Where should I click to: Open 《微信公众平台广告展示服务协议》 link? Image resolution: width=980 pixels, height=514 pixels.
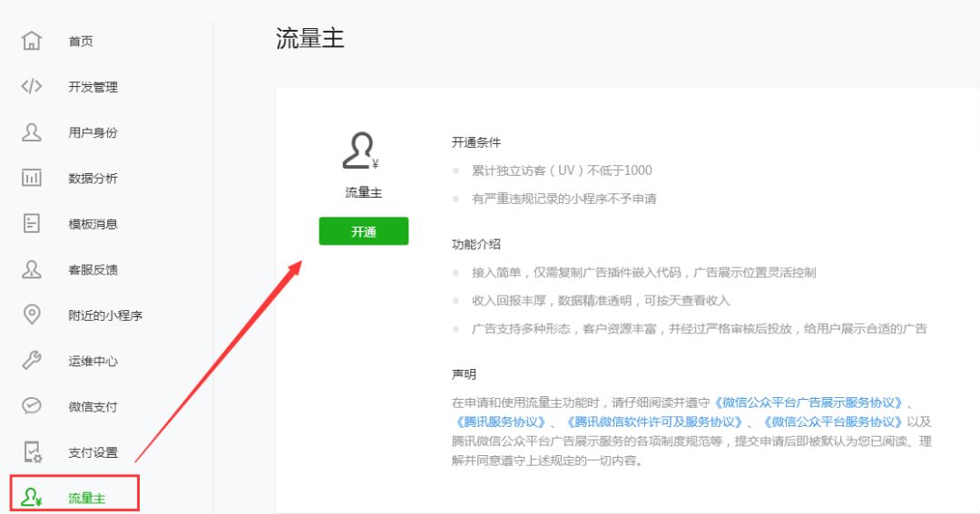pos(808,402)
